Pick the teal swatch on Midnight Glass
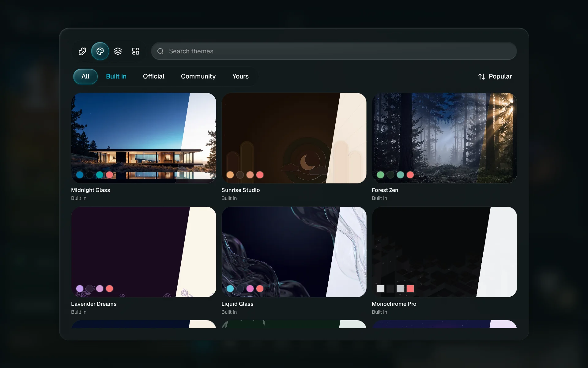The height and width of the screenshot is (368, 588). click(100, 175)
